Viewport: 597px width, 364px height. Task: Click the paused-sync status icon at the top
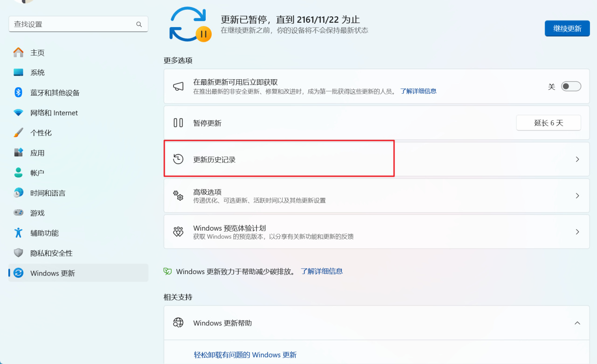pyautogui.click(x=190, y=24)
